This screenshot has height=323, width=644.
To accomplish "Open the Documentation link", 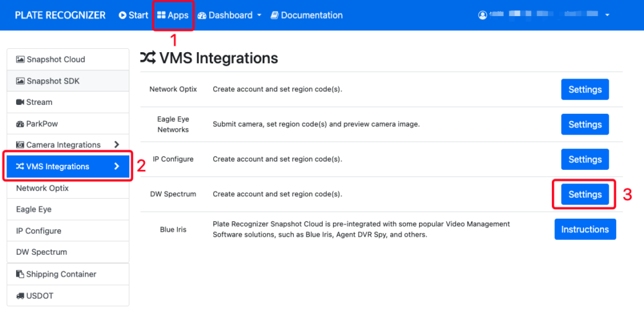I will pyautogui.click(x=307, y=15).
